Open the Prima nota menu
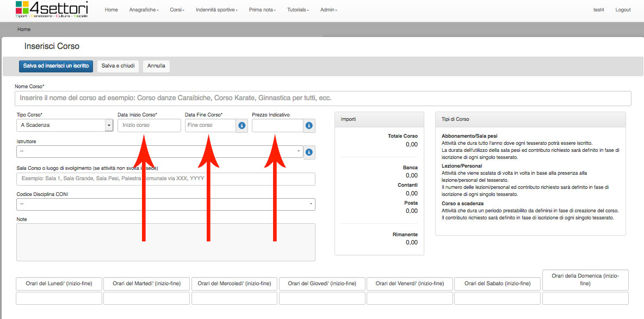644x319 pixels. 262,10
